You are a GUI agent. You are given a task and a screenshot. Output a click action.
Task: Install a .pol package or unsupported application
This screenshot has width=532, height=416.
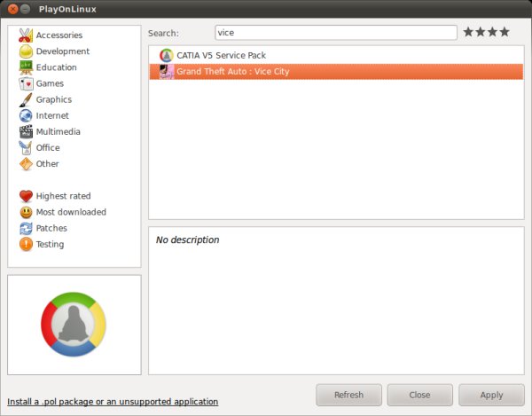pyautogui.click(x=113, y=402)
